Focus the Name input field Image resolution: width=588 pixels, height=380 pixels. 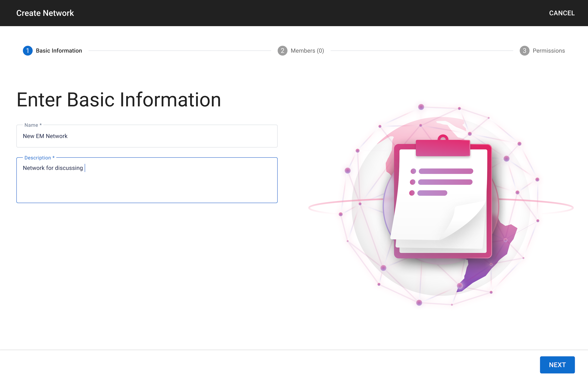(147, 136)
